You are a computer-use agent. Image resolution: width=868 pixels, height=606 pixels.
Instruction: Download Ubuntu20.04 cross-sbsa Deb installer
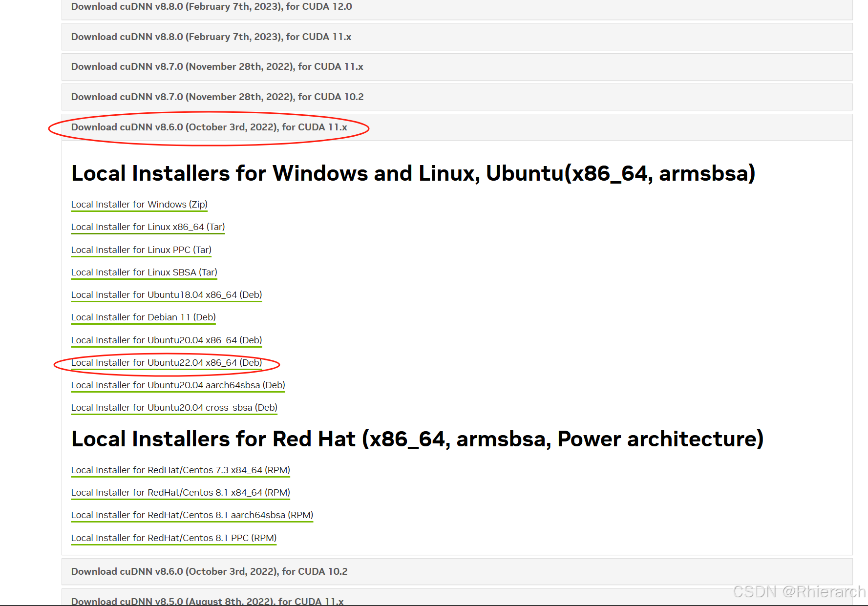coord(174,408)
